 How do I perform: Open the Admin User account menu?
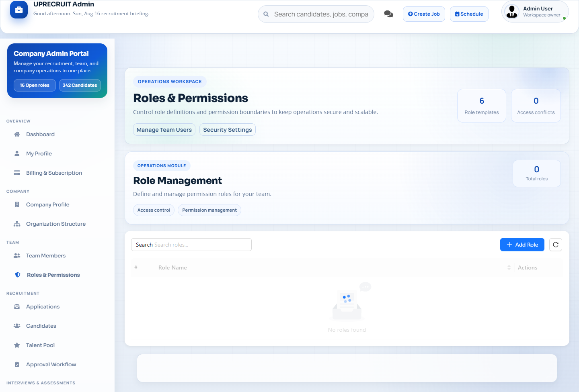[535, 12]
